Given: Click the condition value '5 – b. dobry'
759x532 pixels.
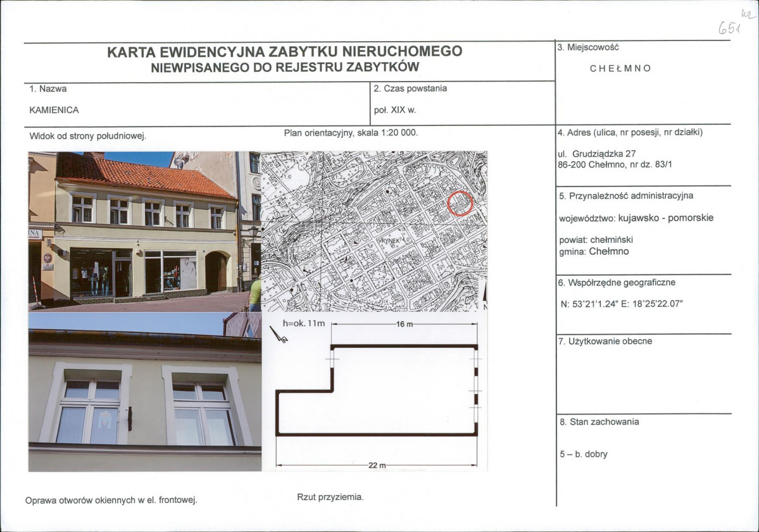Looking at the screenshot, I should tap(583, 454).
